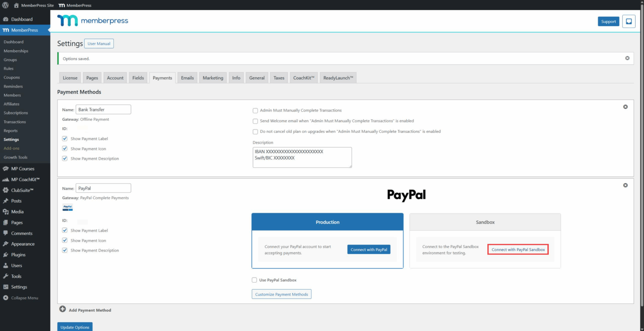This screenshot has height=331, width=644.
Task: Dismiss the Options saved notice
Action: point(627,58)
